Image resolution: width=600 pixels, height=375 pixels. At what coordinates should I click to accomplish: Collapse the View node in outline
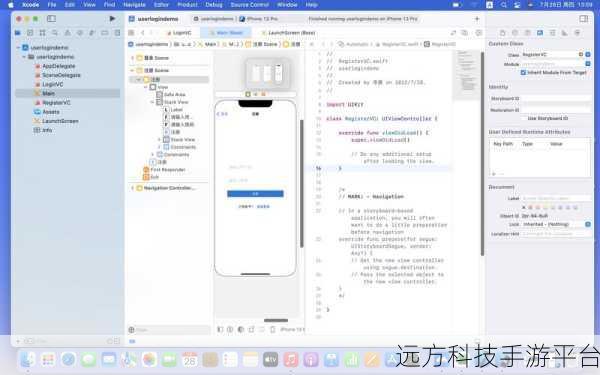(146, 87)
